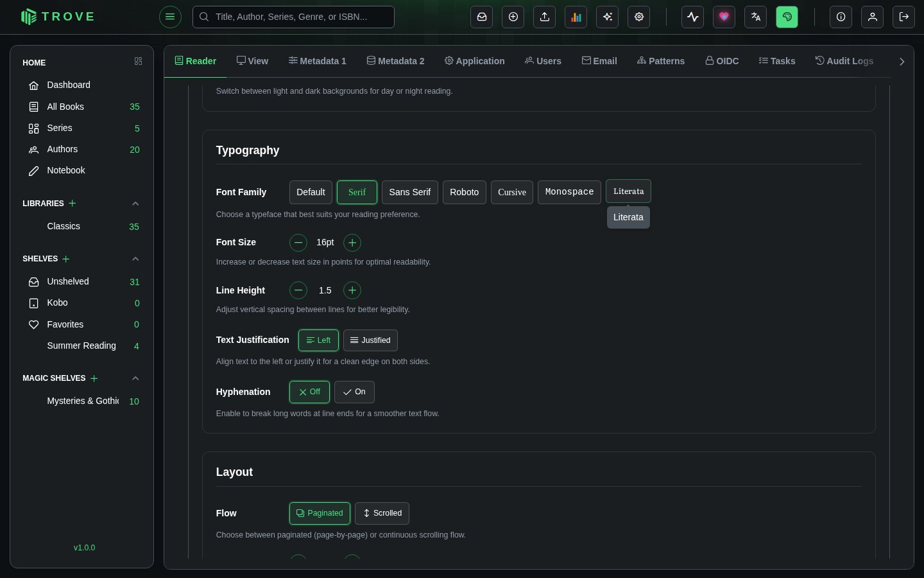This screenshot has width=924, height=578.
Task: Select Justified text alignment
Action: 370,340
